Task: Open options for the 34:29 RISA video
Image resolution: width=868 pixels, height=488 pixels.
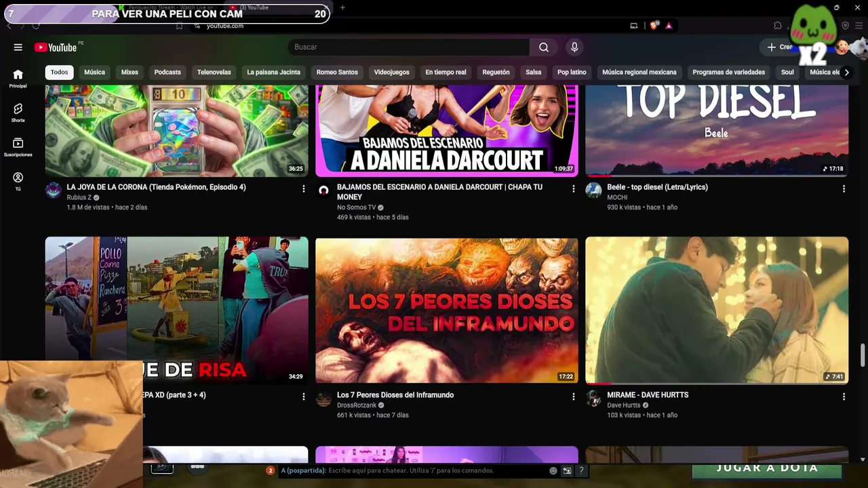Action: pyautogui.click(x=303, y=396)
